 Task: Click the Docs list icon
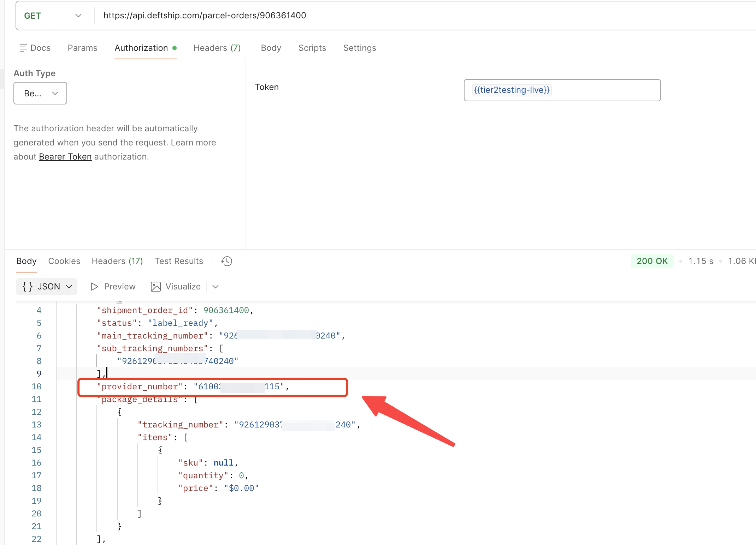tap(23, 48)
